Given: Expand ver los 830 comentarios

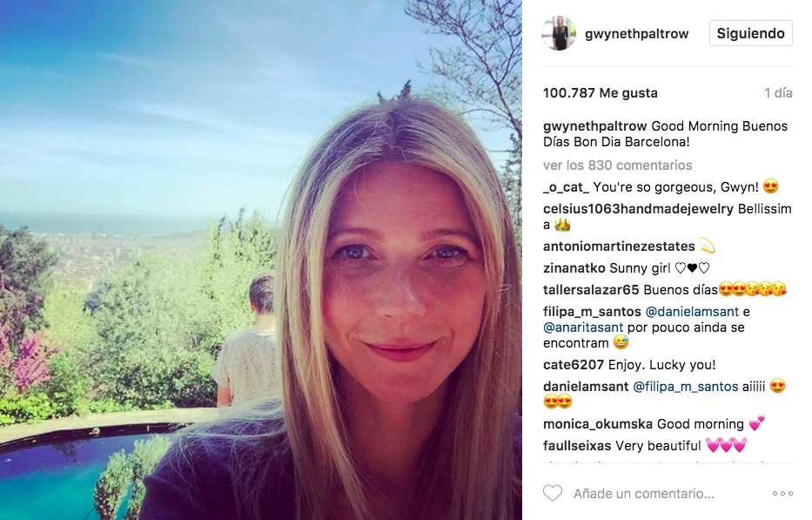Looking at the screenshot, I should 617,165.
